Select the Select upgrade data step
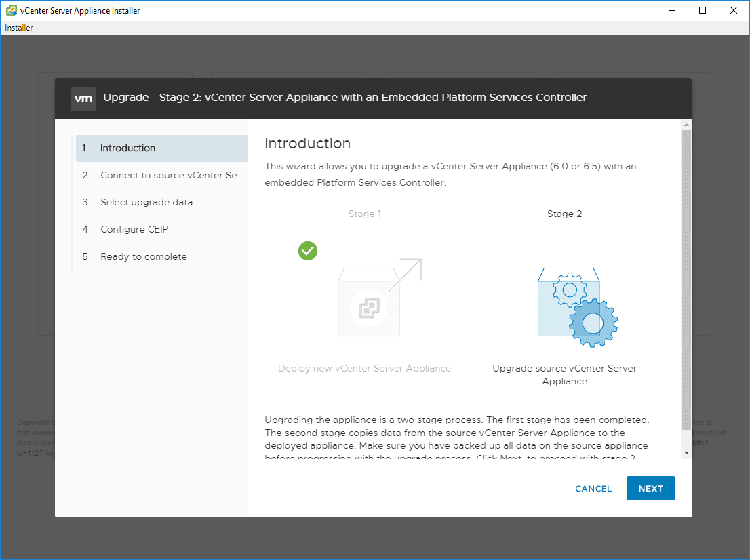The height and width of the screenshot is (560, 750). (x=161, y=202)
